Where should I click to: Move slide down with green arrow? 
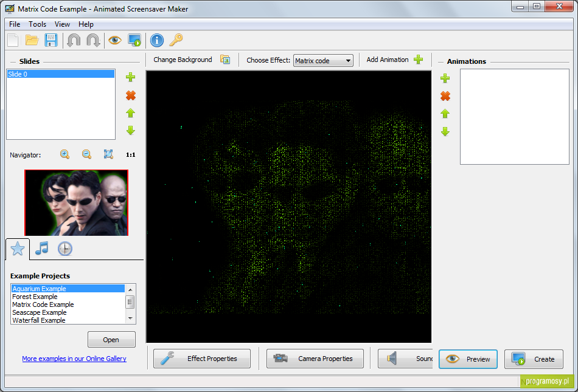coord(130,130)
